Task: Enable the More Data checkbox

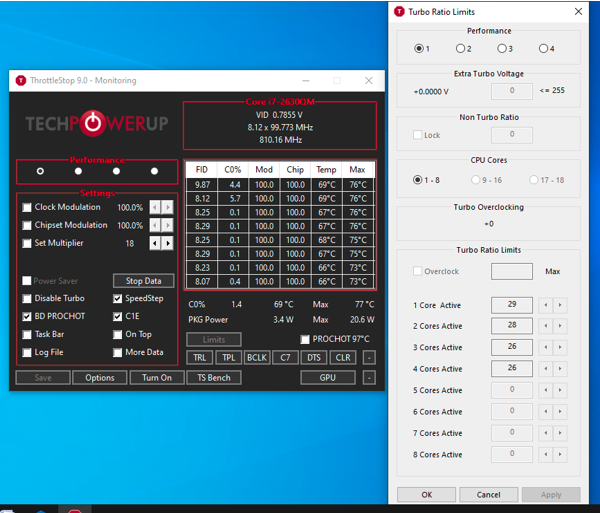Action: [117, 352]
